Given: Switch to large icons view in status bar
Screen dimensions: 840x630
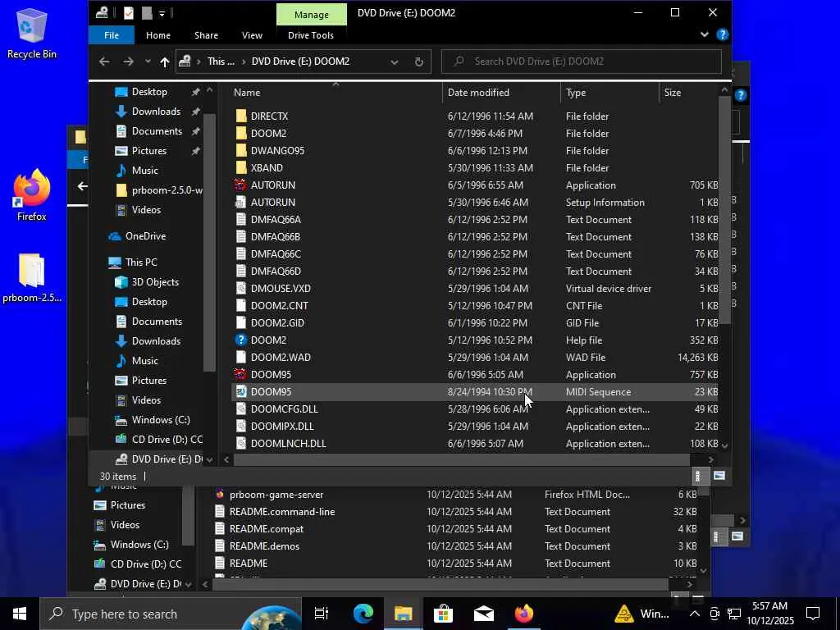Looking at the screenshot, I should tap(719, 476).
